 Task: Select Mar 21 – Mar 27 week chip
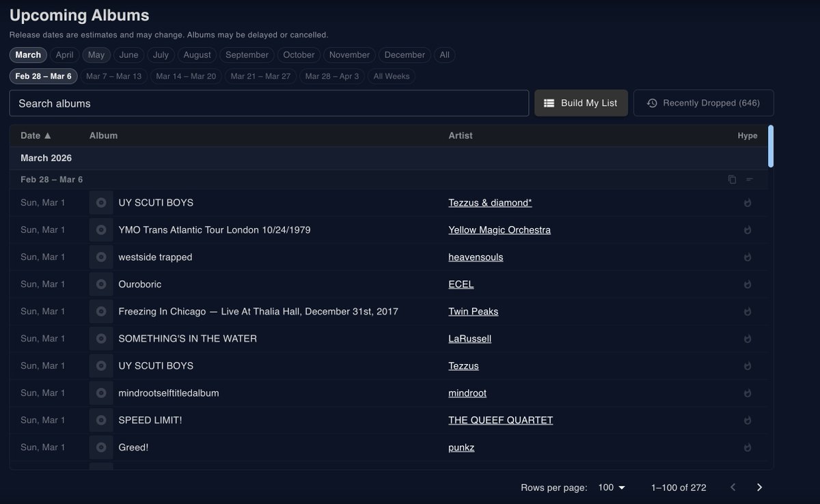(260, 76)
